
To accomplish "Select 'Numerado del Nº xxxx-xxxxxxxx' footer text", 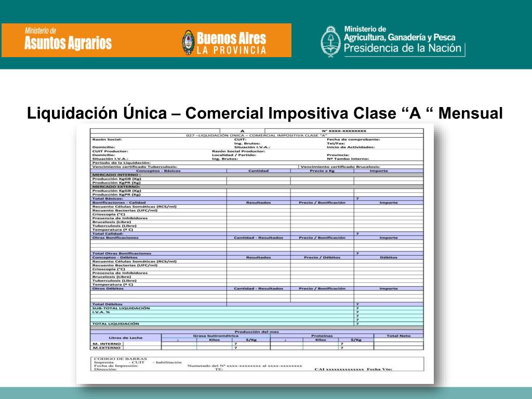I will [224, 366].
